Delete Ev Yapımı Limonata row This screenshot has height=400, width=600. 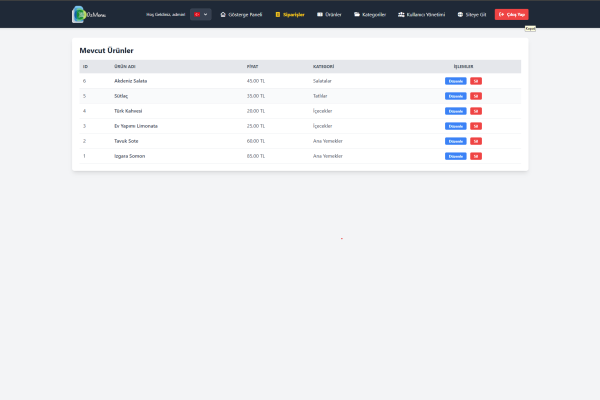pyautogui.click(x=476, y=126)
